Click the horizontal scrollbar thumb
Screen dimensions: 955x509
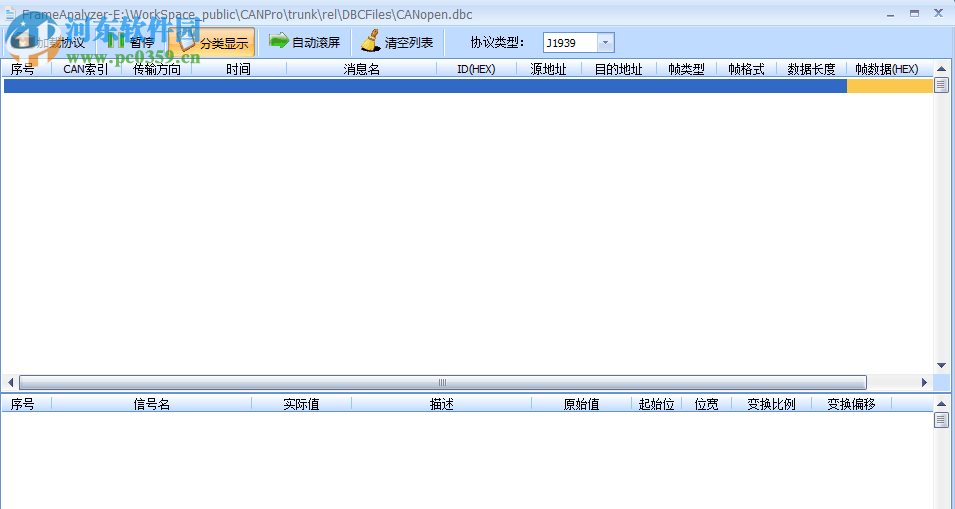click(x=443, y=382)
